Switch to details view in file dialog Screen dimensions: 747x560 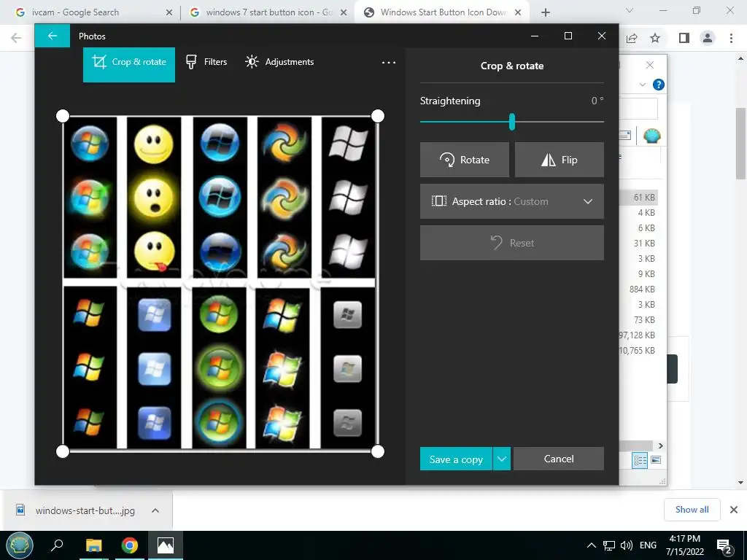coord(640,460)
